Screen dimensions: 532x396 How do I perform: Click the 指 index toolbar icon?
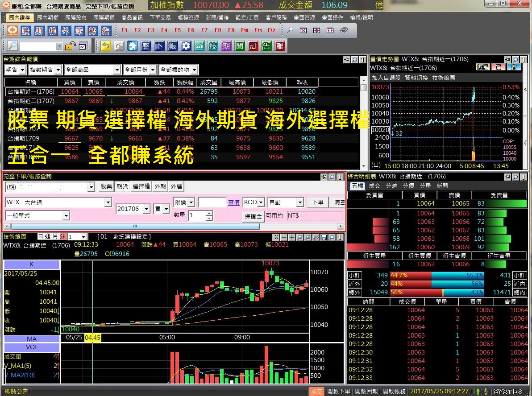click(x=105, y=30)
